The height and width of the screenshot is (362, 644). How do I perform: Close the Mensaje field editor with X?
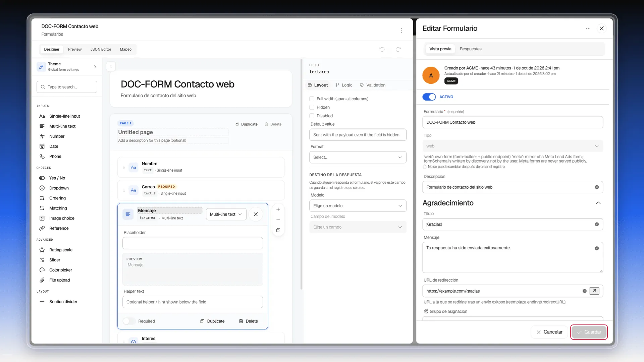[256, 214]
